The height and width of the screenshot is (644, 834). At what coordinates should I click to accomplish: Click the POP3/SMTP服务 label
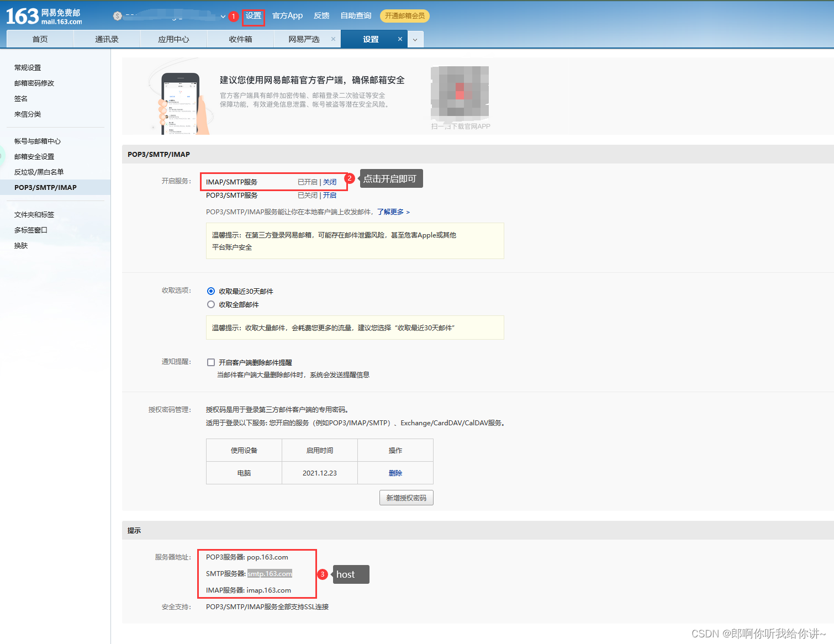(231, 196)
